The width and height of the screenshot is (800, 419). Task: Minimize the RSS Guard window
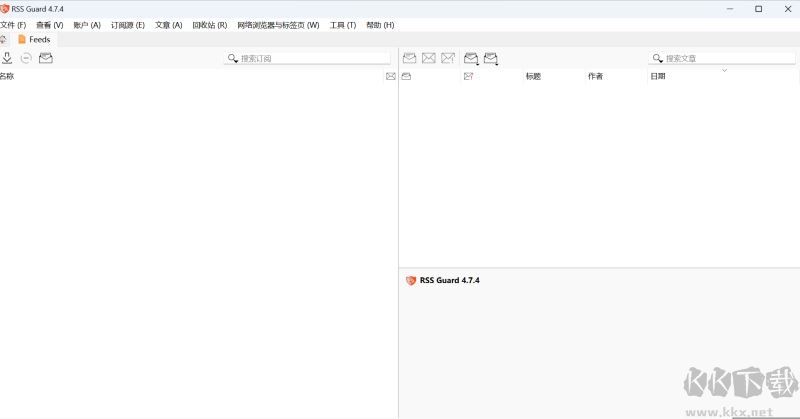(x=730, y=9)
